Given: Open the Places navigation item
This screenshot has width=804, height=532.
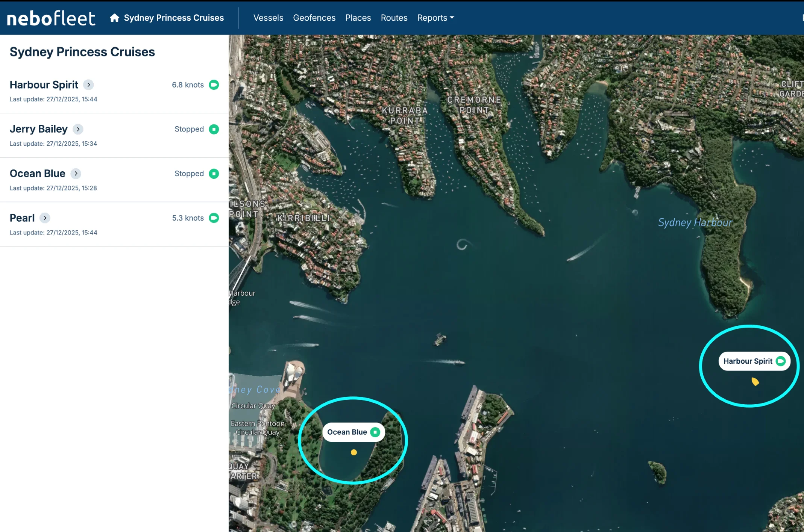Looking at the screenshot, I should pyautogui.click(x=358, y=18).
